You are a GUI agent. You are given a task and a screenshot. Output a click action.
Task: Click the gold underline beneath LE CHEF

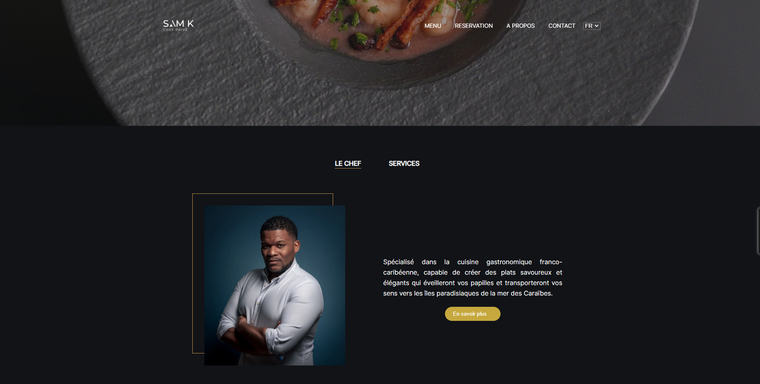tap(348, 168)
